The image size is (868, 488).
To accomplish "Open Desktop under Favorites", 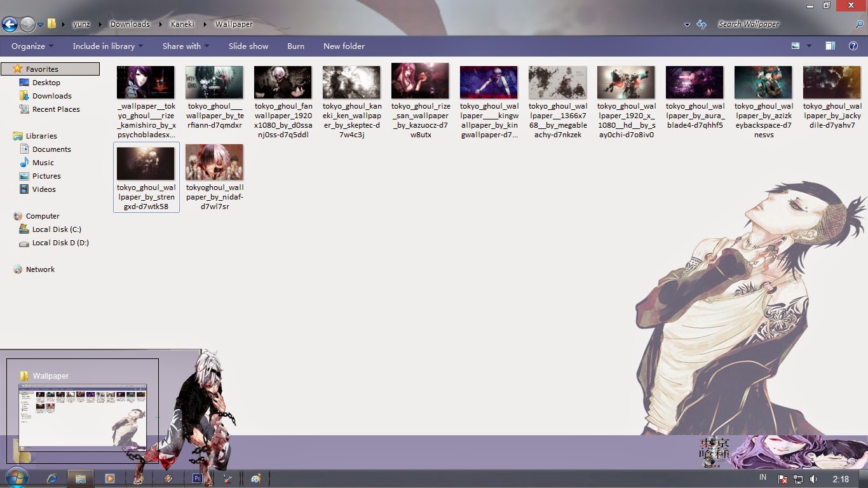I will coord(46,83).
